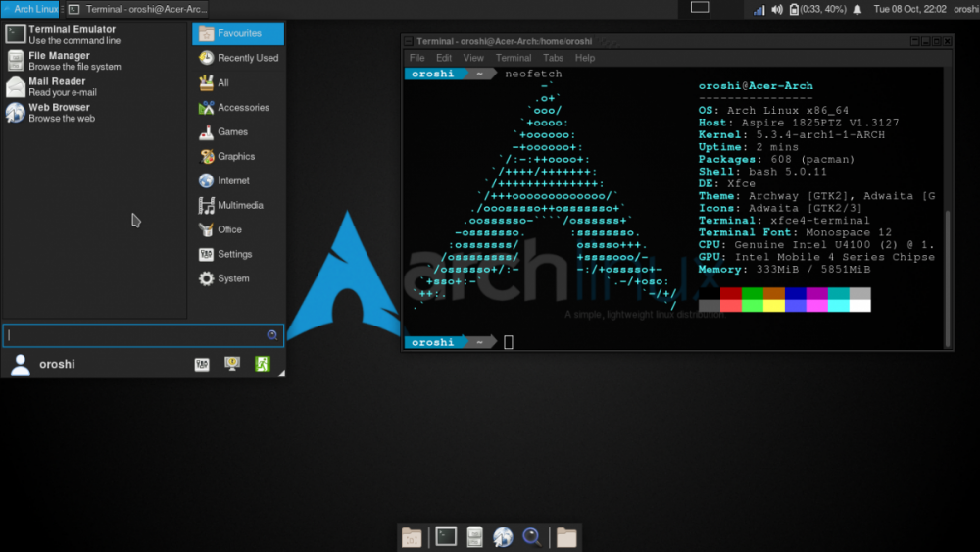Open the Settings category

(237, 254)
